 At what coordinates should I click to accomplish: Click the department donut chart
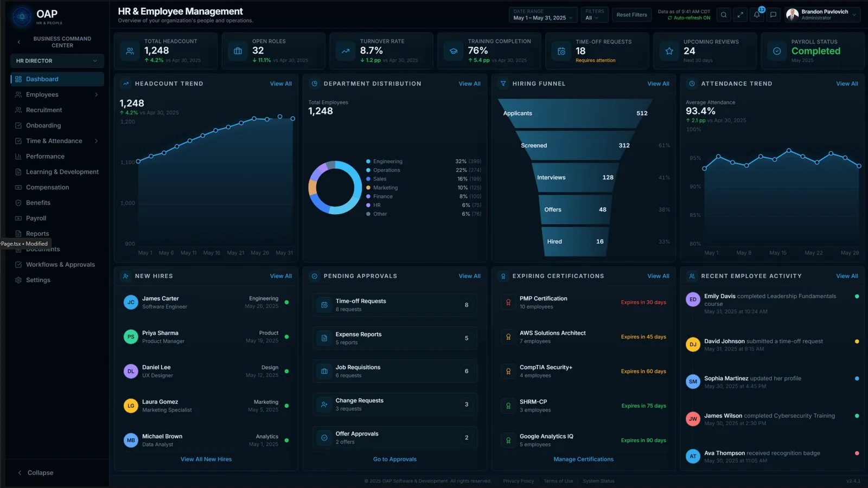pyautogui.click(x=335, y=188)
